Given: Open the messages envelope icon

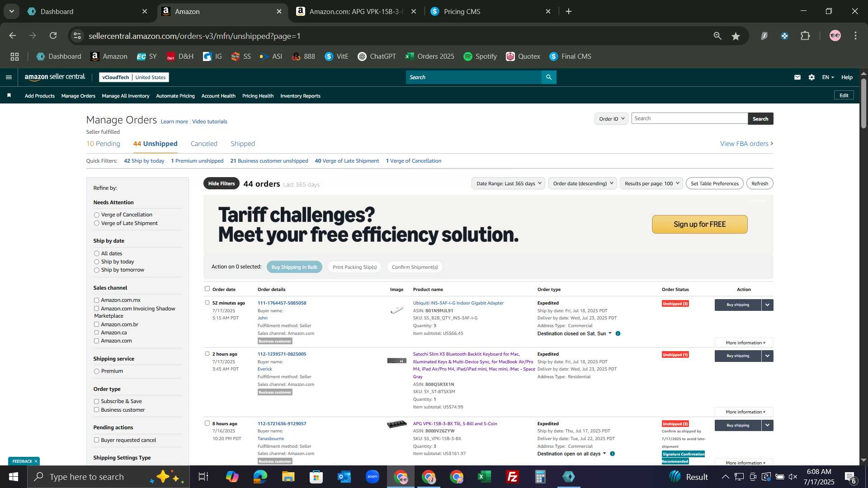Looking at the screenshot, I should tap(797, 77).
